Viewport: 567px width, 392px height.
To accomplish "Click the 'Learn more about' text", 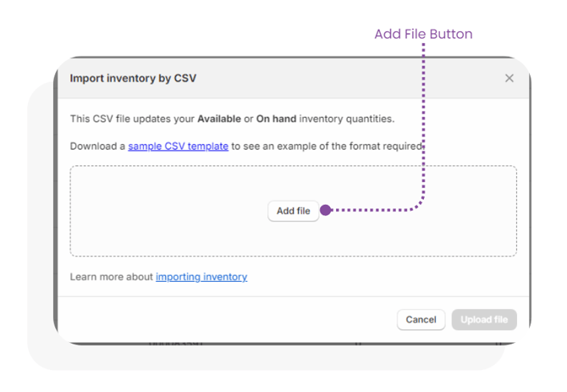I will pos(112,277).
